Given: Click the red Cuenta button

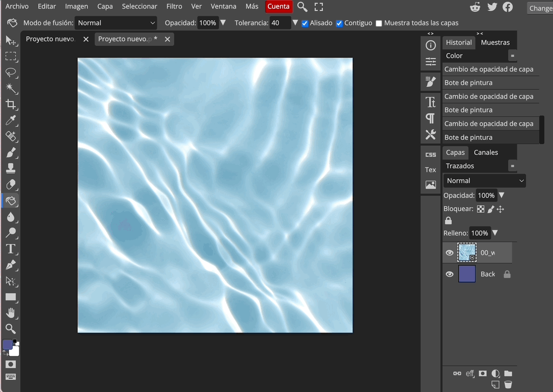Looking at the screenshot, I should tap(279, 7).
